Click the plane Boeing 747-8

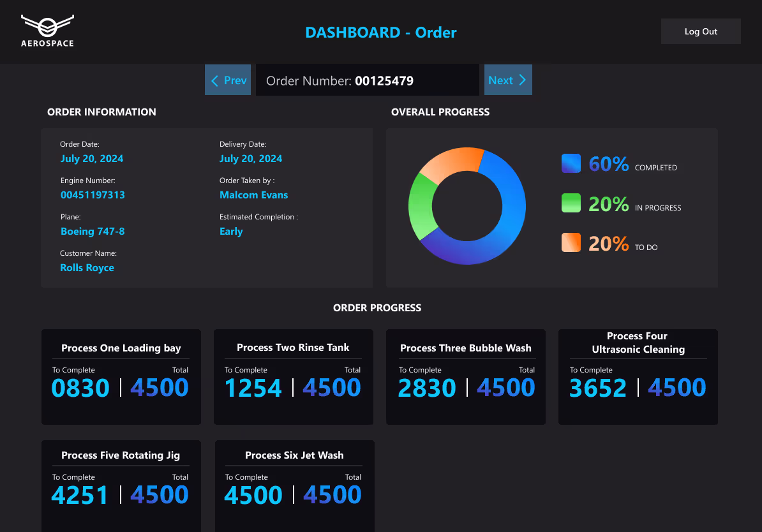[x=93, y=232]
